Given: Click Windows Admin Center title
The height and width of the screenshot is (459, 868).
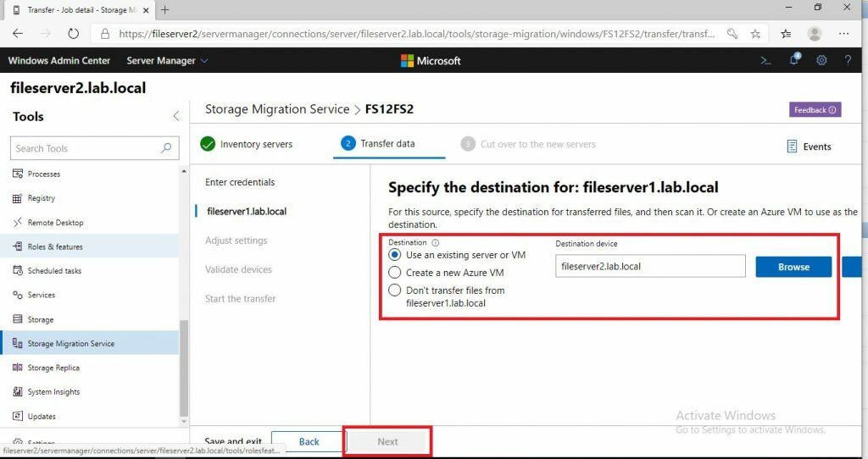Looking at the screenshot, I should (x=59, y=61).
